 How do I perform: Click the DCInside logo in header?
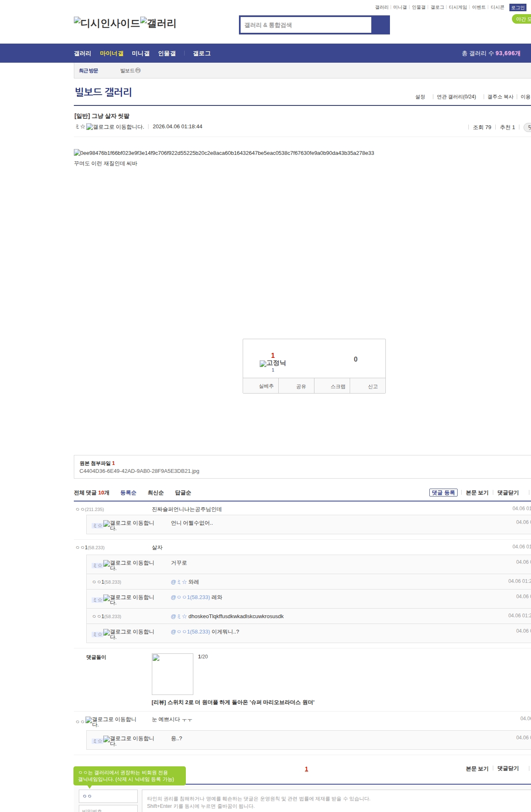107,23
